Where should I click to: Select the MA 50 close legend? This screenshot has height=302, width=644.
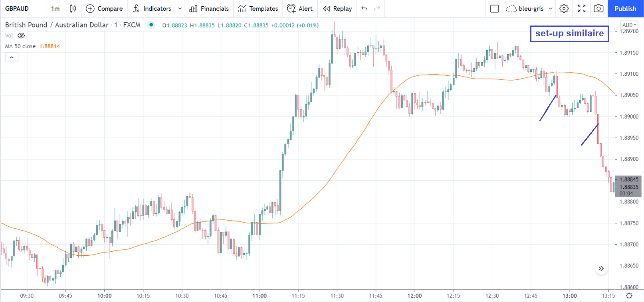(x=20, y=46)
